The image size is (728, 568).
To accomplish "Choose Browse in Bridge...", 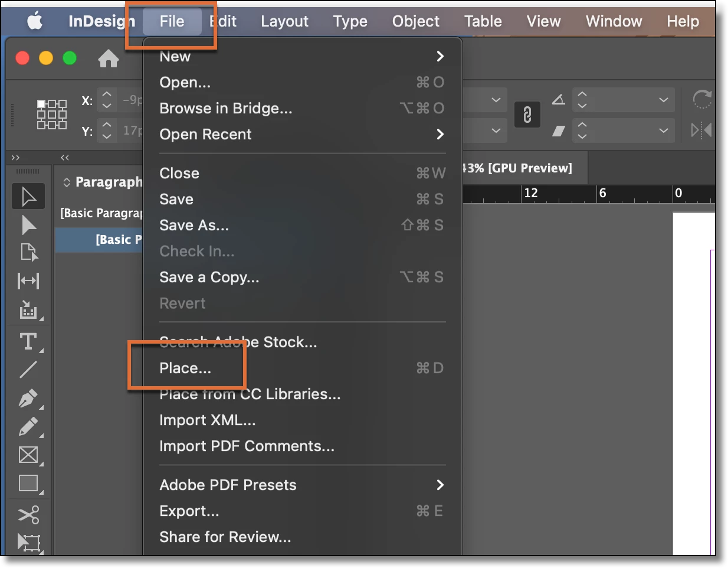I will pyautogui.click(x=302, y=108).
